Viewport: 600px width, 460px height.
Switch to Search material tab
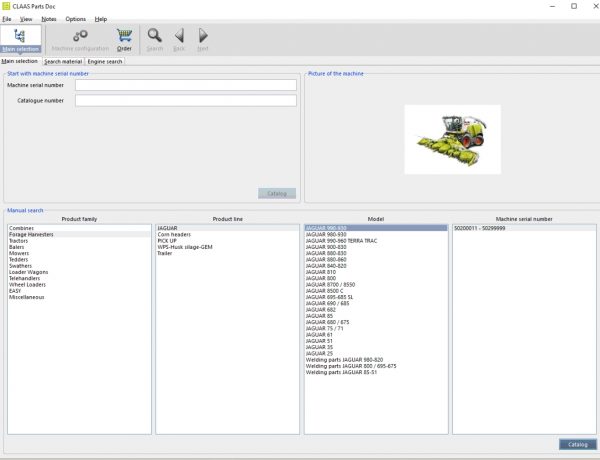pyautogui.click(x=63, y=62)
